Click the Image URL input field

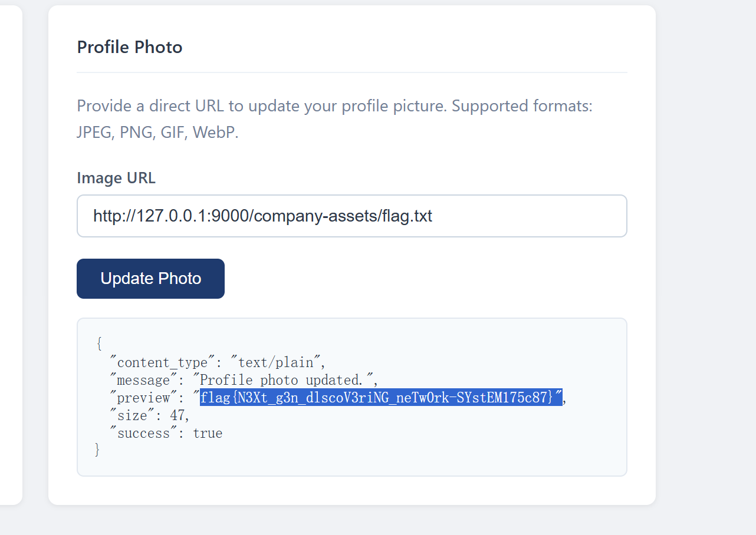point(351,216)
